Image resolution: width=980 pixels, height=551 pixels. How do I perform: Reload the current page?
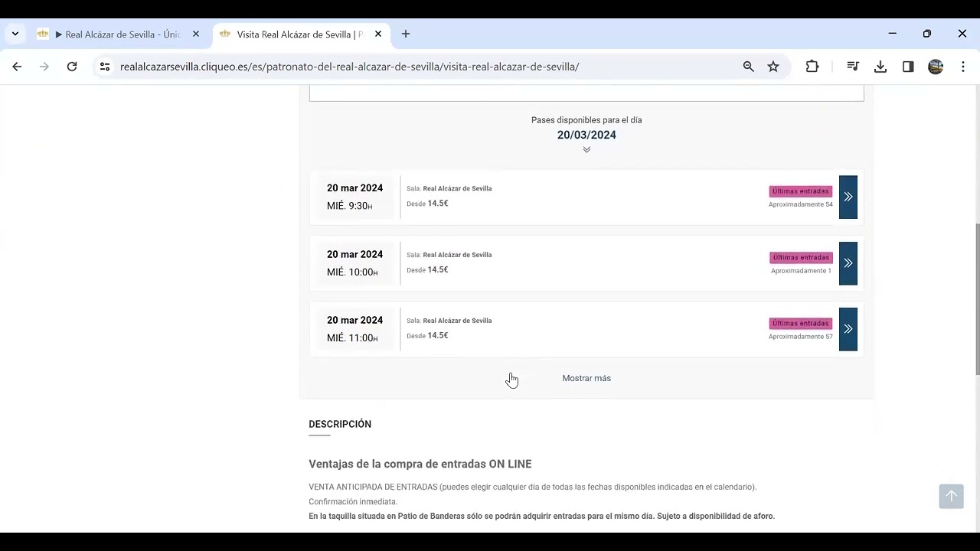point(72,67)
